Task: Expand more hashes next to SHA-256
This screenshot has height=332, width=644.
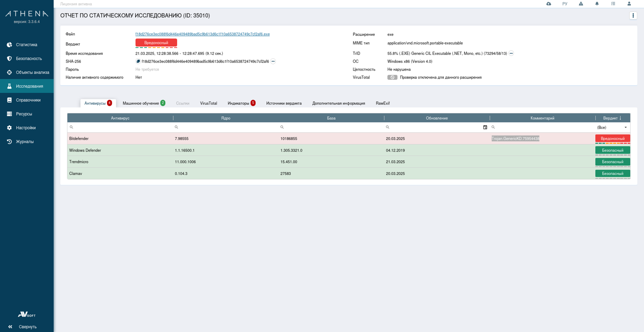Action: point(273,61)
